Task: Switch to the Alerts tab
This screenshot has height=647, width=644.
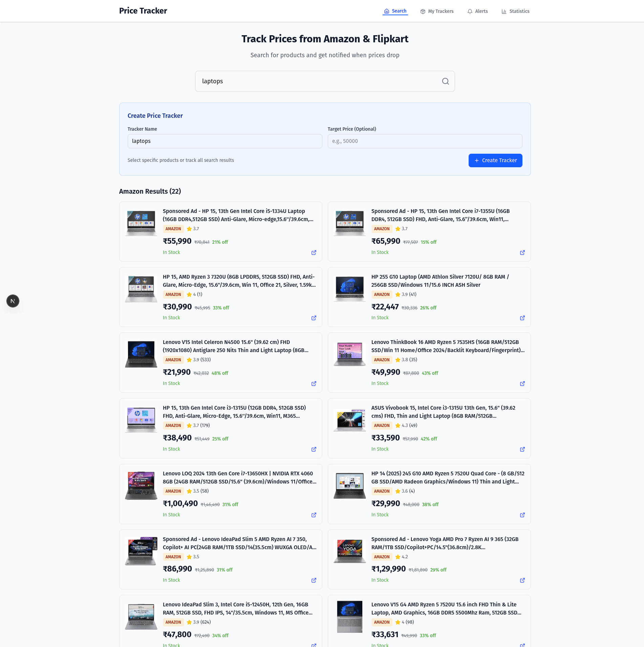Action: click(x=477, y=11)
